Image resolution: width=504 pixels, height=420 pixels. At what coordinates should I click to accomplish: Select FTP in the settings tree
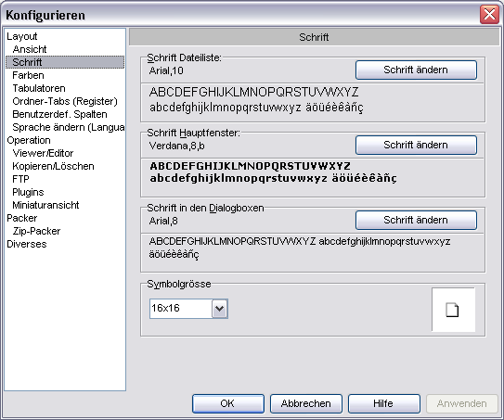click(20, 179)
